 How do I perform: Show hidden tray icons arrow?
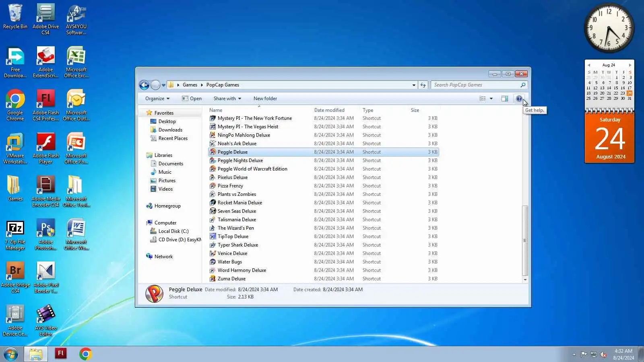point(574,354)
